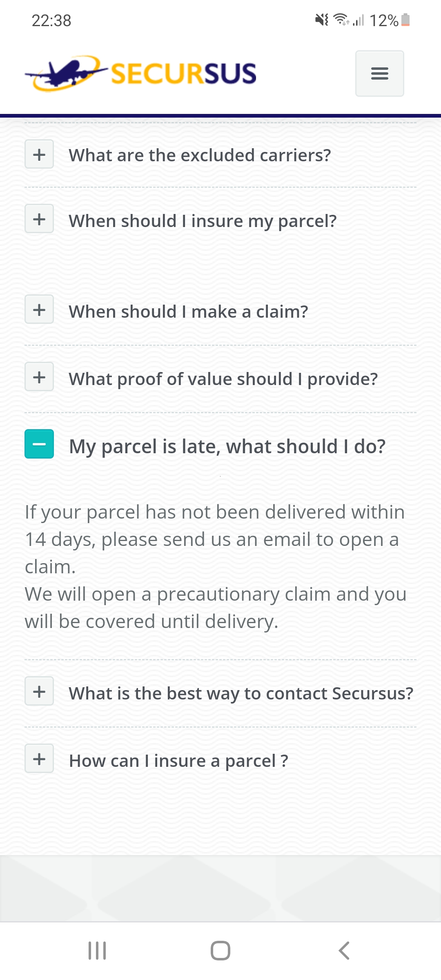The height and width of the screenshot is (980, 441).
Task: Open the hamburger navigation menu
Action: tap(379, 73)
